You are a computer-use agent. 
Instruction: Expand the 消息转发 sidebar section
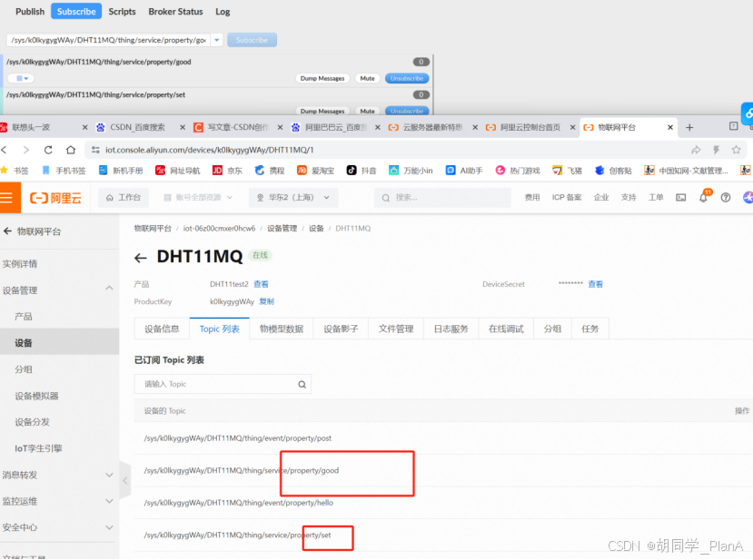point(110,475)
